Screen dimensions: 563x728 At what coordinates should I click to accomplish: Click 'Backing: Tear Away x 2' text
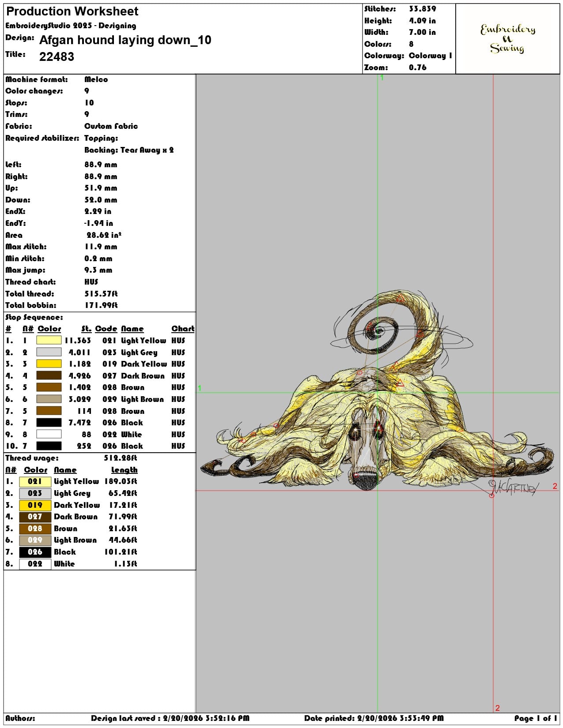point(129,150)
